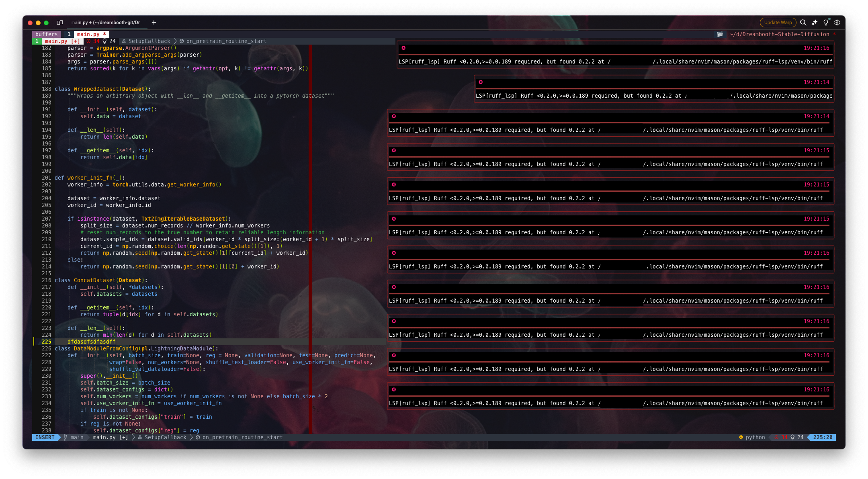Expand on_pretrain_routine_start breadcrumb in the statusline
868x479 pixels.
(x=242, y=437)
